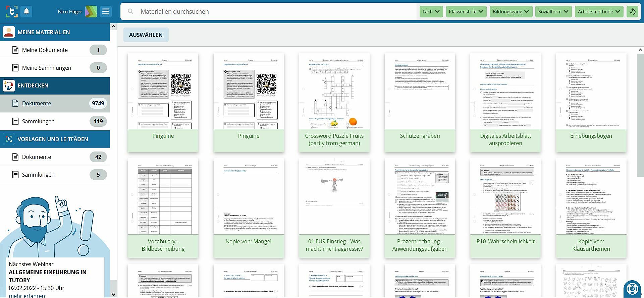The image size is (644, 298).
Task: Click the Tutory logo icon
Action: pos(12,11)
